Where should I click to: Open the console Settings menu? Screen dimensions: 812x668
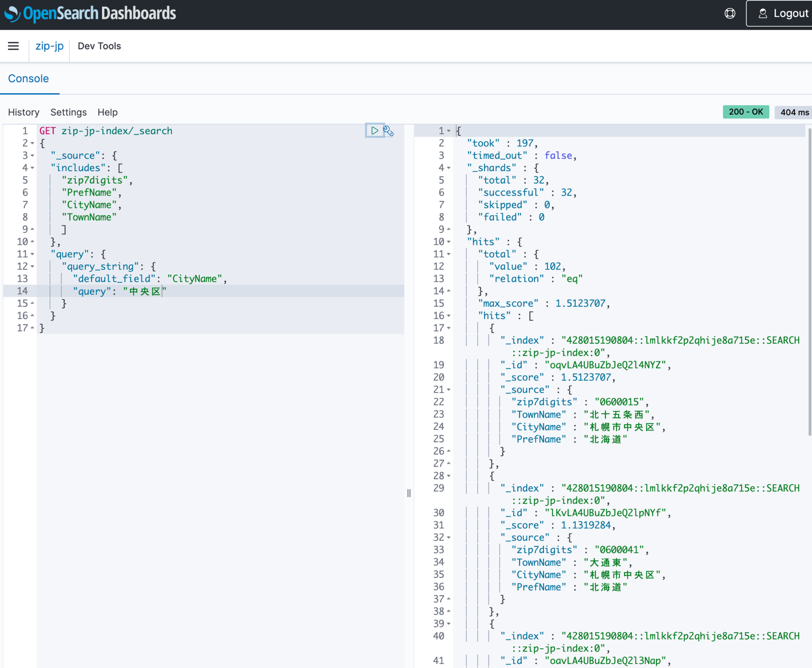coord(68,112)
